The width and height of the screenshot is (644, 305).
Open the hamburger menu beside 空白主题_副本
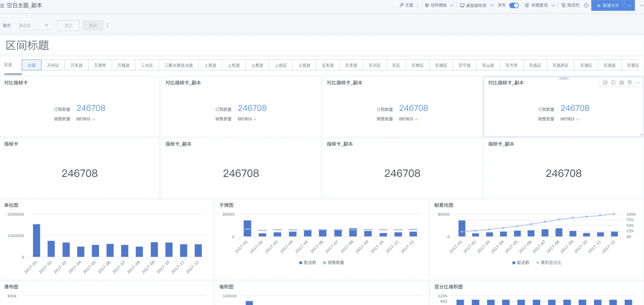tap(2, 5)
